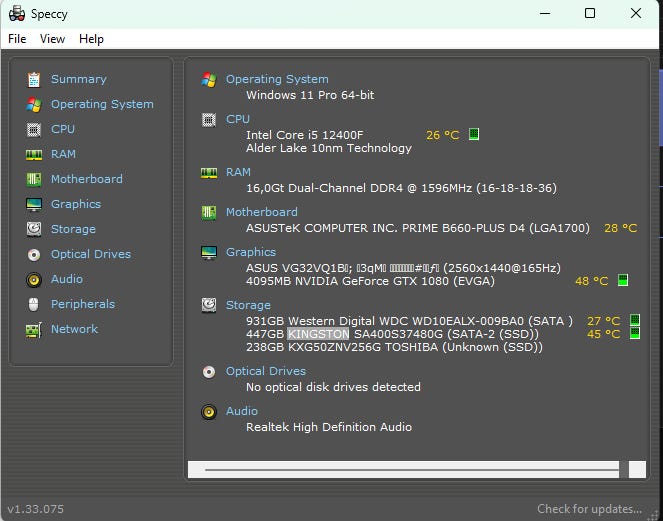Select Network in the sidebar list
This screenshot has height=521, width=663.
74,329
